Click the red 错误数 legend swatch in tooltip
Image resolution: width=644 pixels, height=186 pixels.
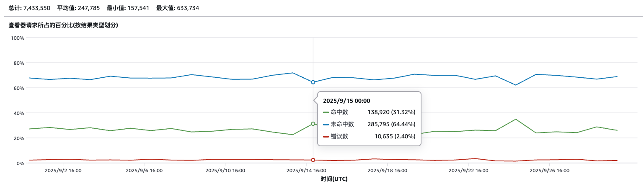click(x=326, y=137)
